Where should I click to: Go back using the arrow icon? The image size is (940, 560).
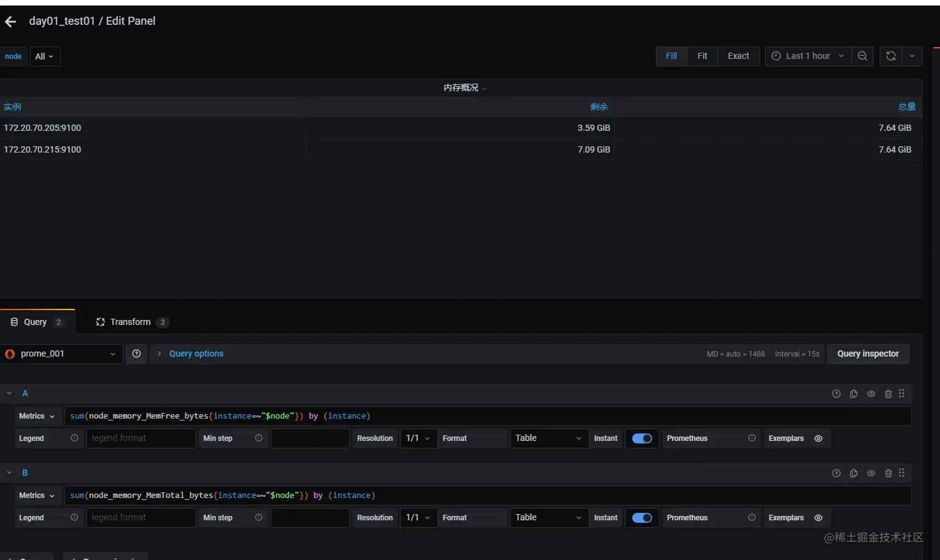point(11,22)
